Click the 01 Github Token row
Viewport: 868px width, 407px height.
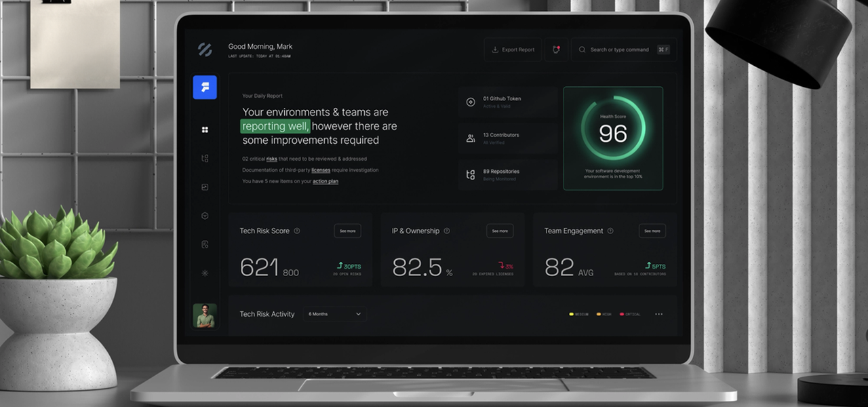(x=508, y=102)
